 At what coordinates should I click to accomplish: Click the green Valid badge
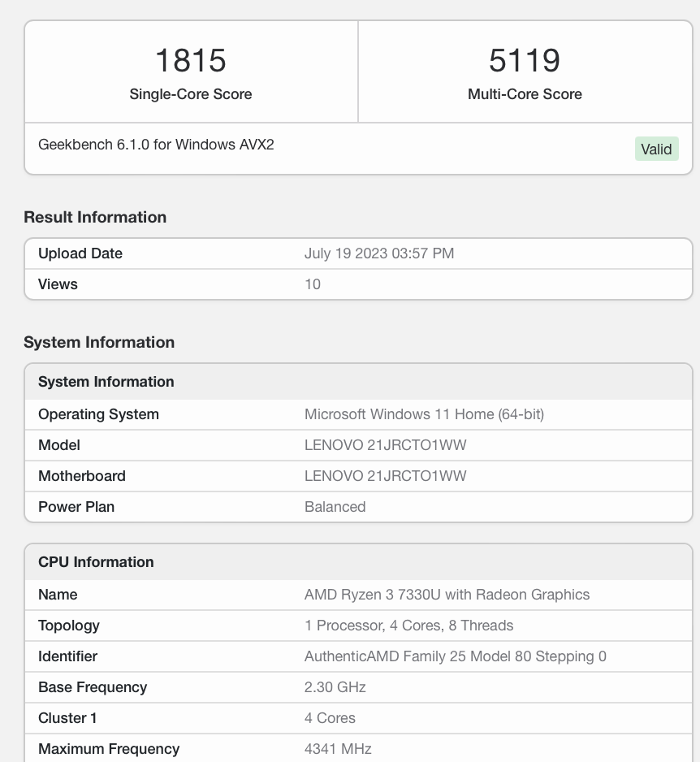[x=656, y=149]
